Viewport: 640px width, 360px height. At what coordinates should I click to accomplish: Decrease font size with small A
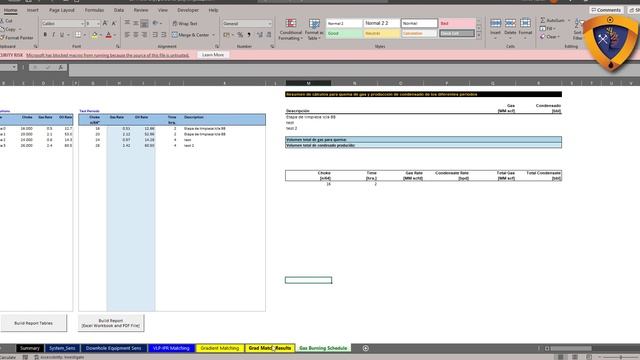[114, 24]
